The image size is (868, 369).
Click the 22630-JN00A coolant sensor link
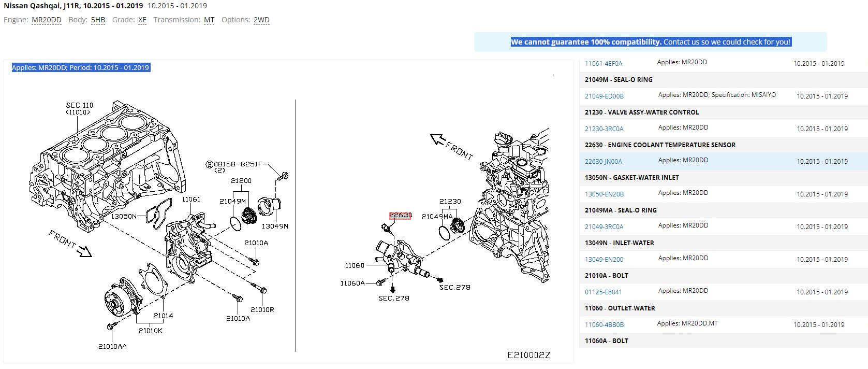[x=604, y=162]
